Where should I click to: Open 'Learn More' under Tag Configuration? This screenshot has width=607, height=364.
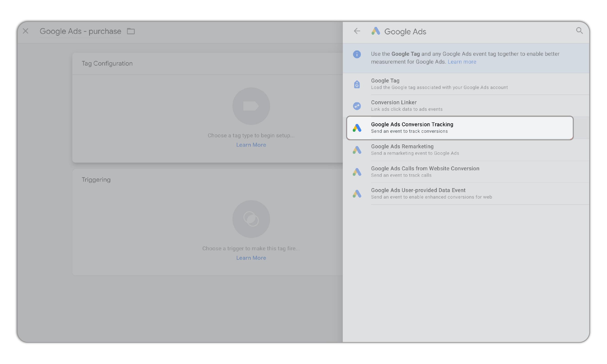251,145
